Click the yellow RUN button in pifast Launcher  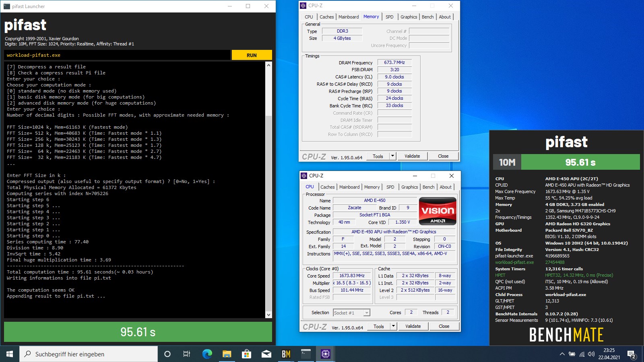pyautogui.click(x=252, y=55)
